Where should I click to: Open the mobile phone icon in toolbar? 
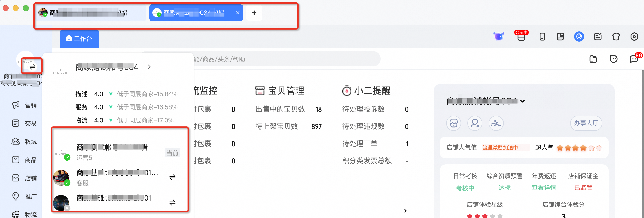coord(542,37)
